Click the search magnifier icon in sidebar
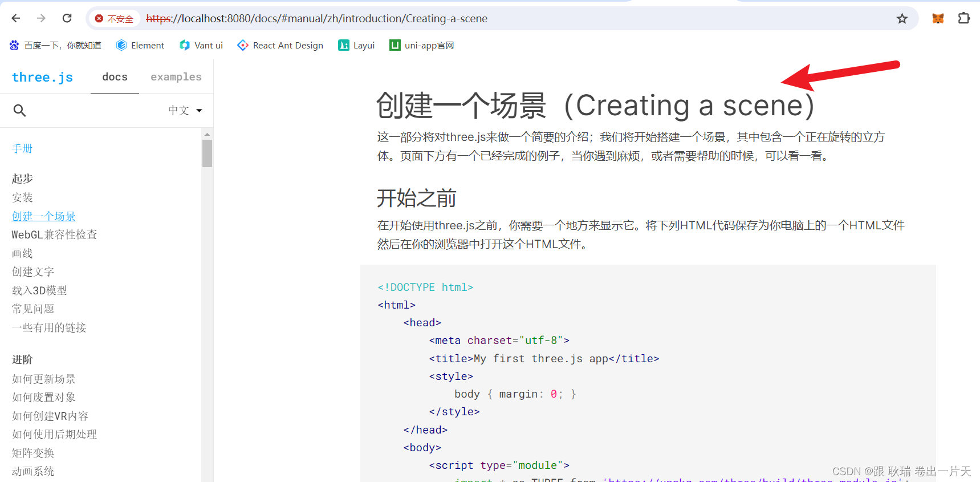The height and width of the screenshot is (482, 980). coord(19,110)
